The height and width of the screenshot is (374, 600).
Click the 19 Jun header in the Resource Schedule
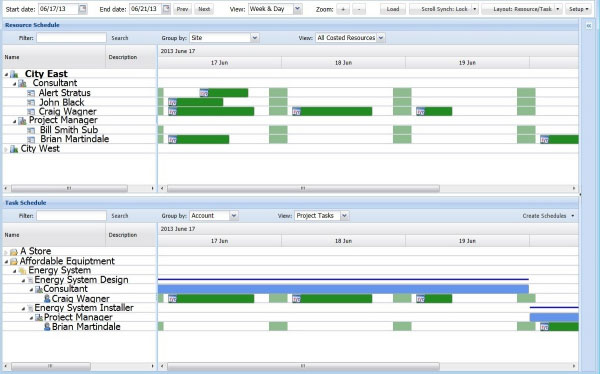tap(467, 63)
